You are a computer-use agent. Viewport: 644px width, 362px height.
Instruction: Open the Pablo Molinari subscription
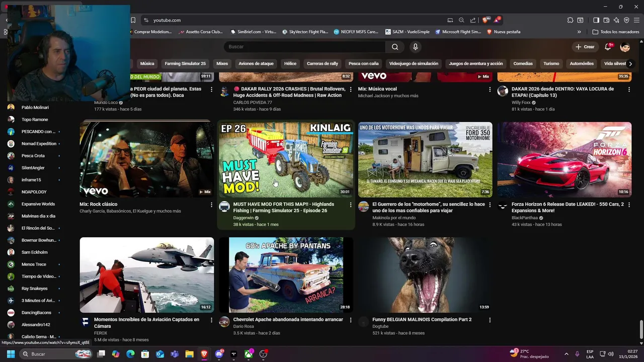tap(35, 108)
